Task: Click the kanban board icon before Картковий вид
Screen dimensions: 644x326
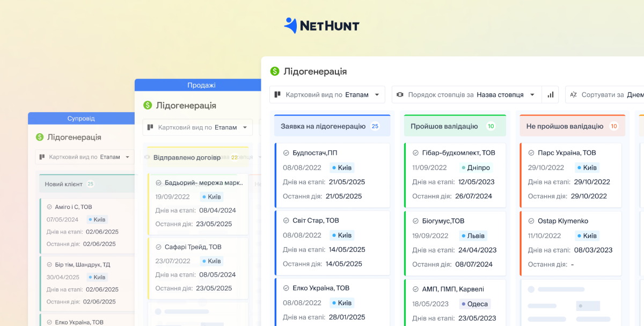Action: click(277, 95)
